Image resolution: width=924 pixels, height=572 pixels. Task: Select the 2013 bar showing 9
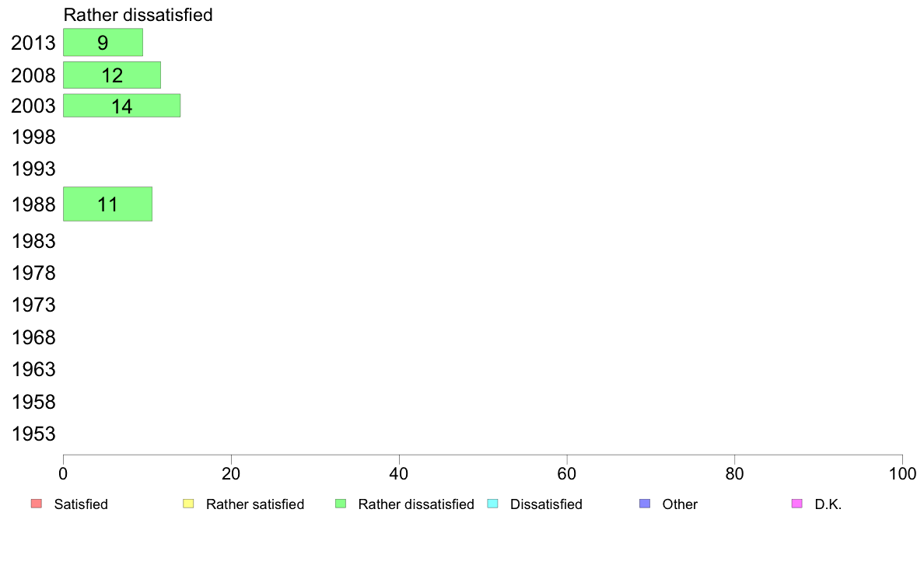pyautogui.click(x=103, y=43)
